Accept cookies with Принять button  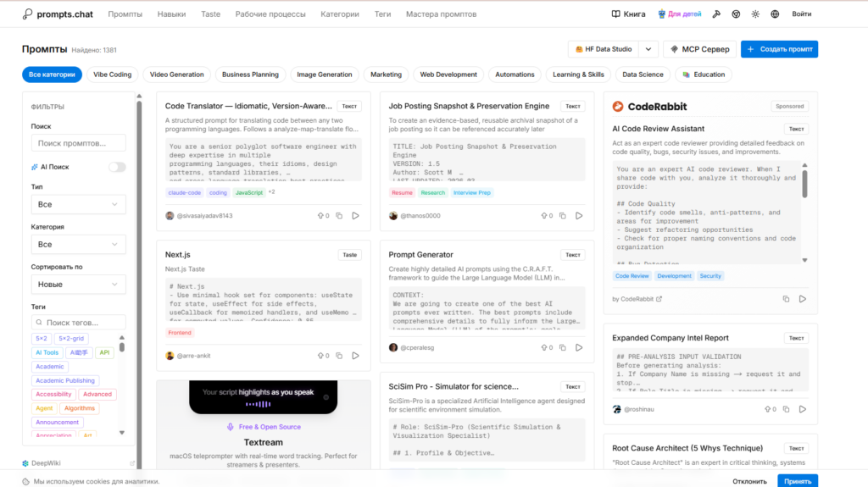coord(798,481)
